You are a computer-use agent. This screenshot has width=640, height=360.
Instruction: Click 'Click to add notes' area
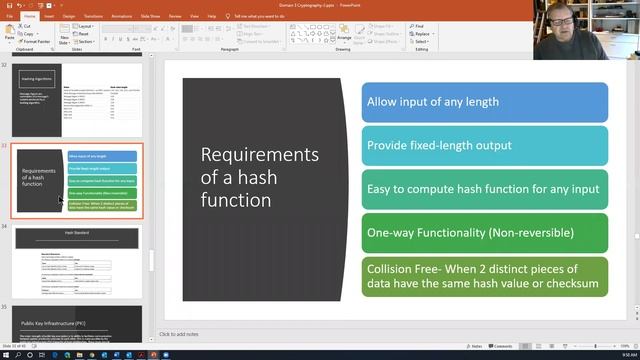point(179,334)
